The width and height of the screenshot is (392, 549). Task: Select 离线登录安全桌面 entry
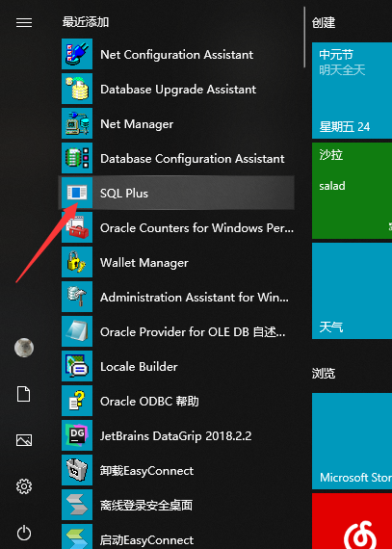[x=176, y=505]
